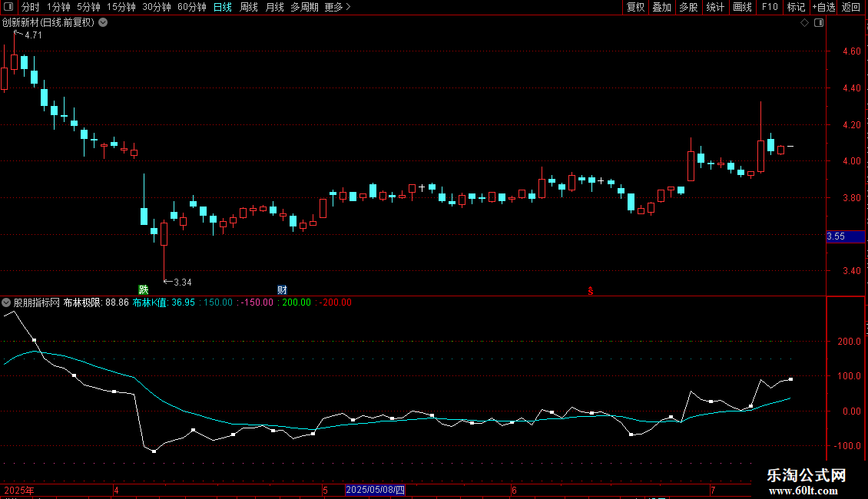Click the 布林极限: 88.86 value label

click(96, 302)
